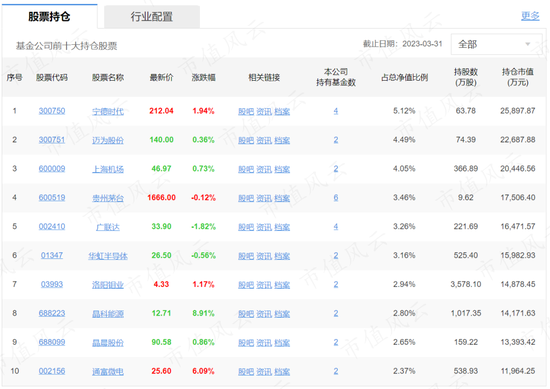Open 通富微电 stock name link
The image size is (550, 389).
(108, 371)
